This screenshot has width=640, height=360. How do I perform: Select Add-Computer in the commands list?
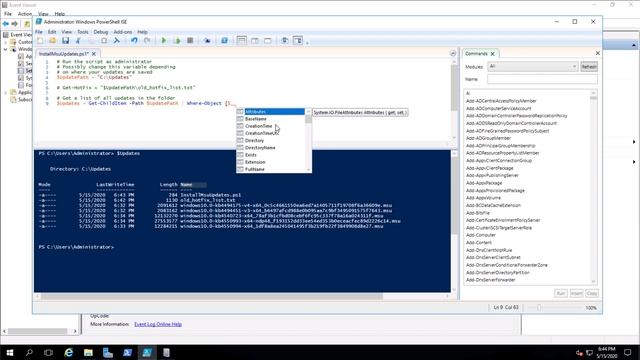click(481, 235)
